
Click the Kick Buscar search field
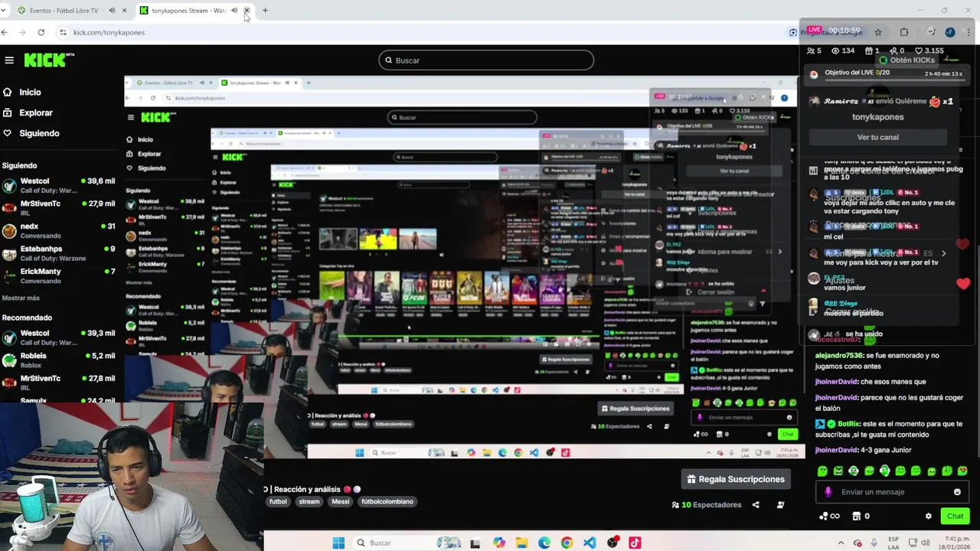tap(486, 60)
